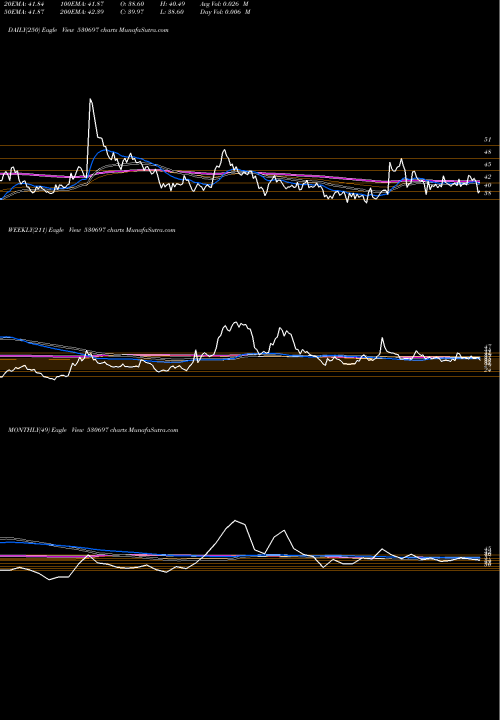Click the 42 price label on daily axis

click(x=487, y=177)
